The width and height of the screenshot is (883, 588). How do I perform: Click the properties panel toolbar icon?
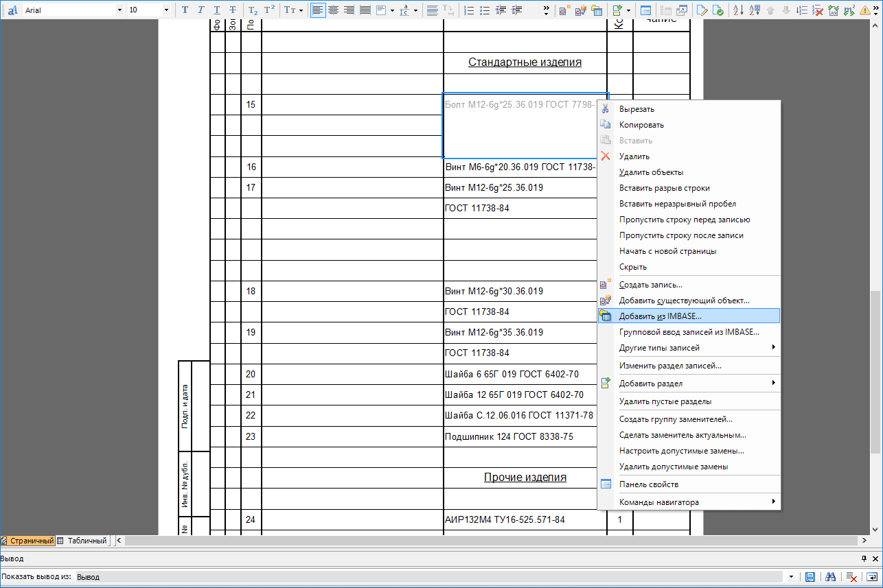[x=645, y=10]
